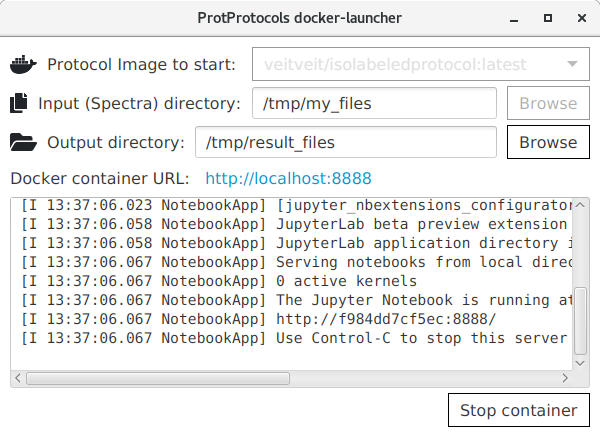Close the docker-launcher window
600x437 pixels.
pyautogui.click(x=582, y=18)
